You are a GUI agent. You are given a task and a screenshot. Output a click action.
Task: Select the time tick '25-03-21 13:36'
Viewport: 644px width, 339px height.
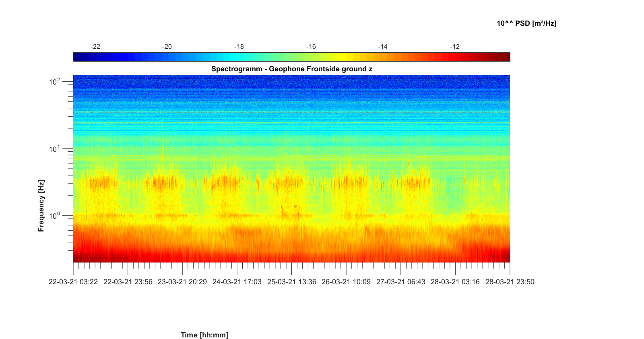(x=291, y=282)
